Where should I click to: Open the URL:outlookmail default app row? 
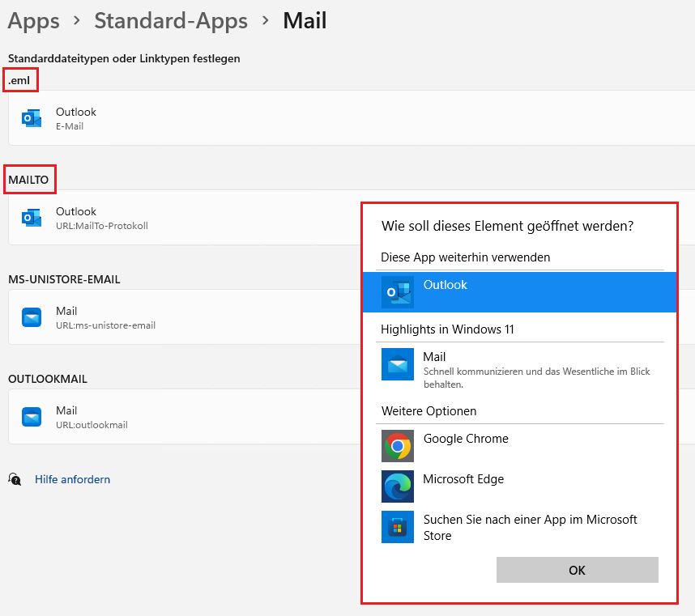click(x=178, y=417)
